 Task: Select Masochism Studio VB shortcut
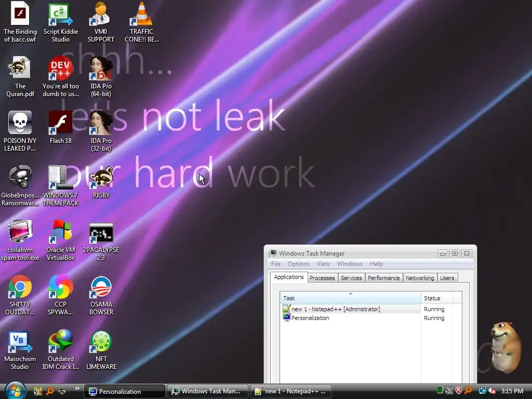[20, 350]
